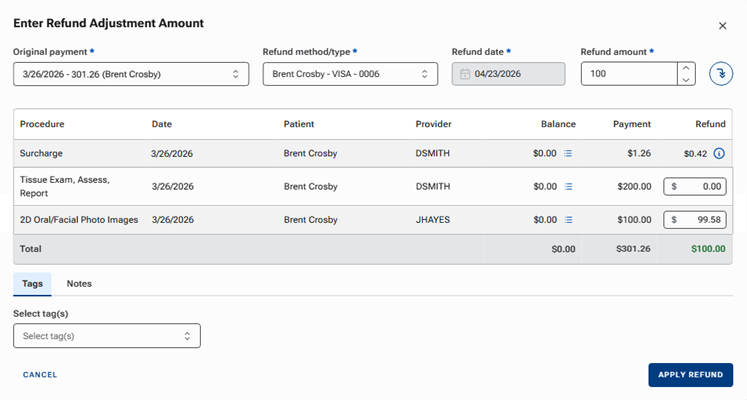Click the $100.00 payment in 2D Oral/Facial row
The image size is (747, 400).
click(634, 220)
